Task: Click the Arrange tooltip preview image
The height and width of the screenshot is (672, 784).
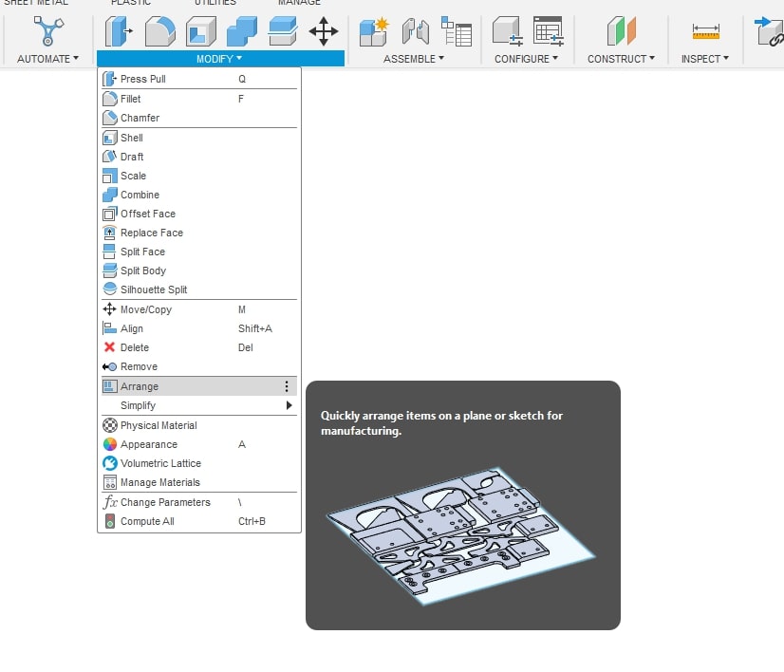Action: [x=461, y=536]
